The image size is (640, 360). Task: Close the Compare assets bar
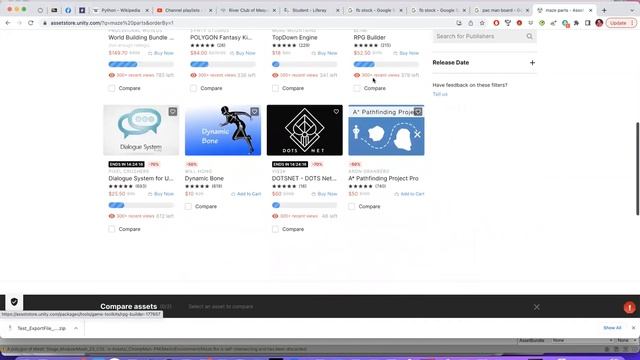(536, 307)
